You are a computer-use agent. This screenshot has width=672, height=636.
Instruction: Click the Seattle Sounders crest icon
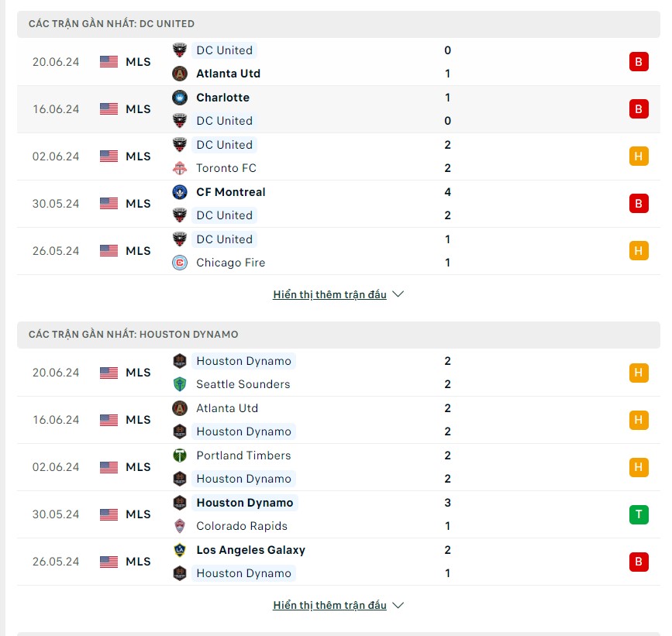pyautogui.click(x=180, y=384)
